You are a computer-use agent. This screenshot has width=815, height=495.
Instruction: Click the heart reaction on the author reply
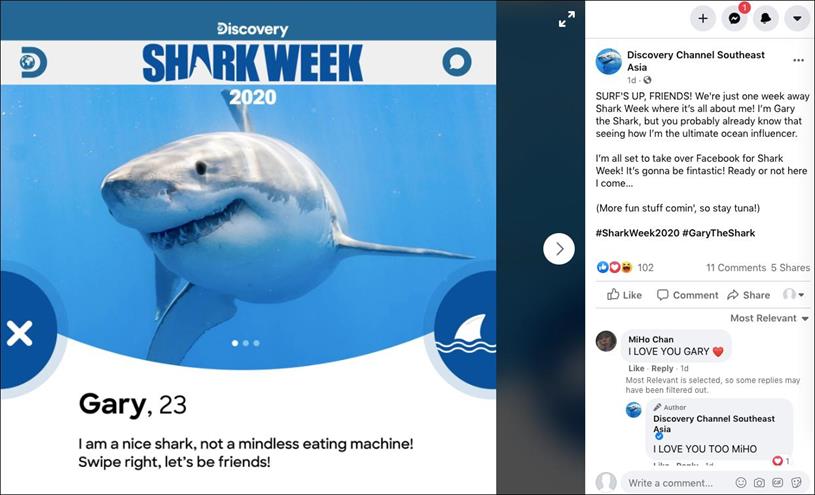coord(777,461)
